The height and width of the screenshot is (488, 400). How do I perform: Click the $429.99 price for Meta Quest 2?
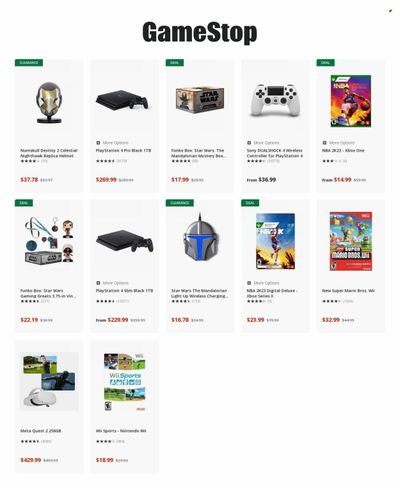31,460
